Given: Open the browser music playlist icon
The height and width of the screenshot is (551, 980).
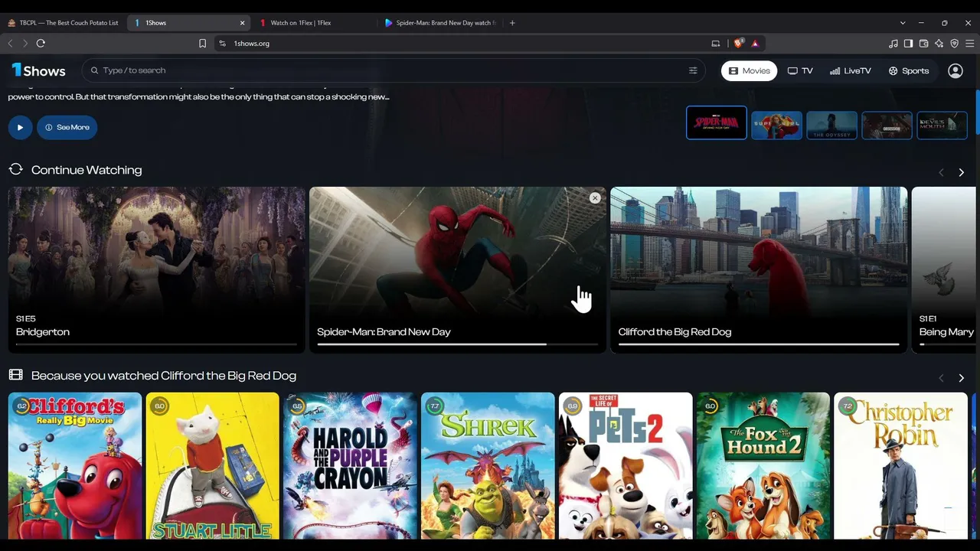Looking at the screenshot, I should point(893,44).
